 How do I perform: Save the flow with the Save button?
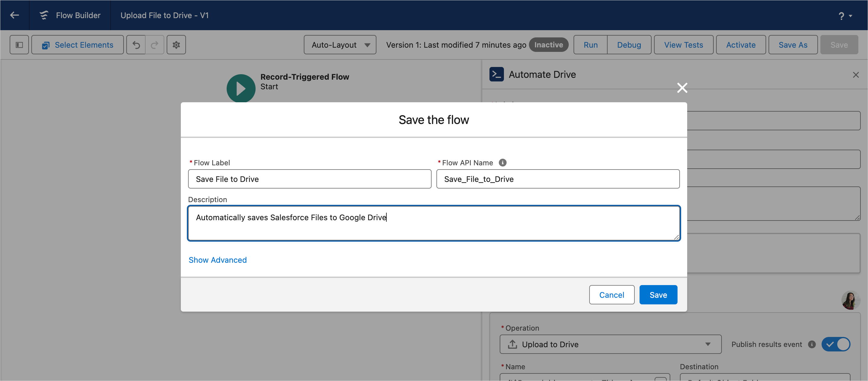click(x=658, y=294)
